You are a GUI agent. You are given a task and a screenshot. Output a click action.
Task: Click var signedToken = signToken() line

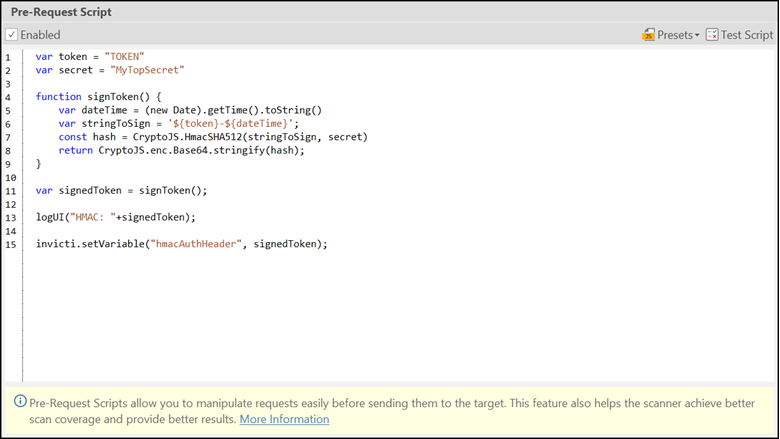(x=121, y=191)
